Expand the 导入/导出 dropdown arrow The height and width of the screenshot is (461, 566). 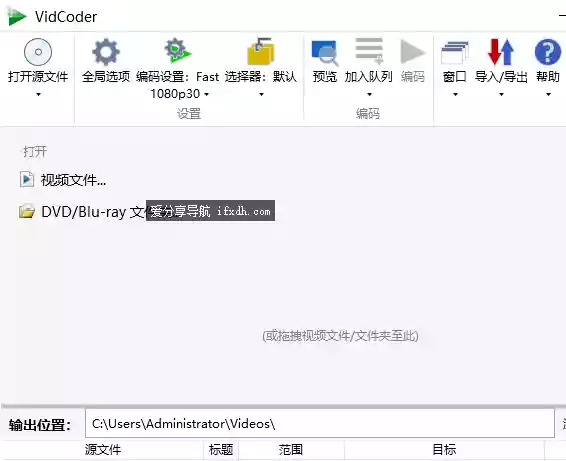[501, 95]
